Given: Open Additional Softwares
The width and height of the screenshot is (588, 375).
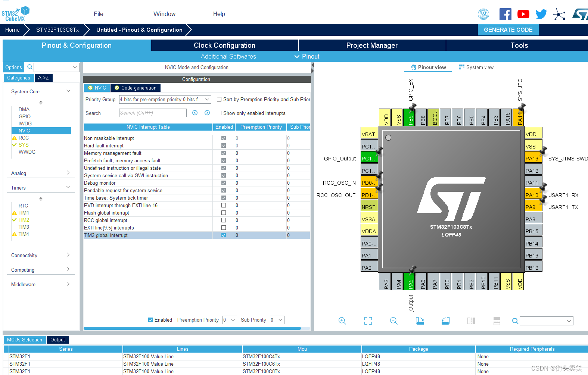Looking at the screenshot, I should tap(228, 56).
